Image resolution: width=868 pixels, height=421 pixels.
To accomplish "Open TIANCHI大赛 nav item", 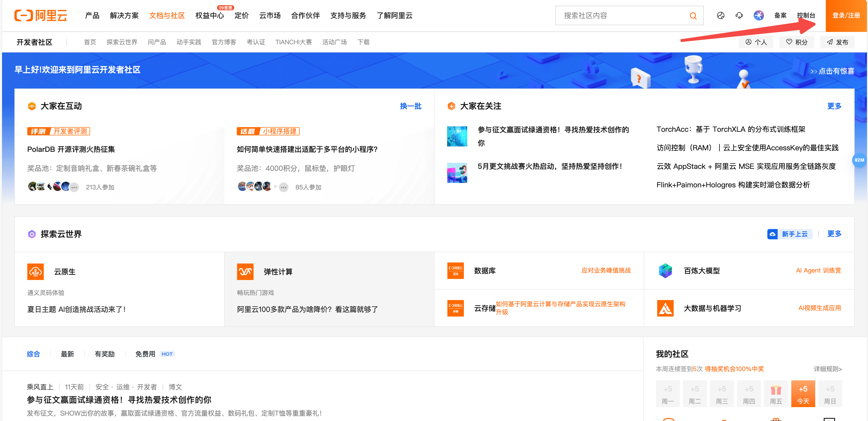I will pyautogui.click(x=293, y=42).
